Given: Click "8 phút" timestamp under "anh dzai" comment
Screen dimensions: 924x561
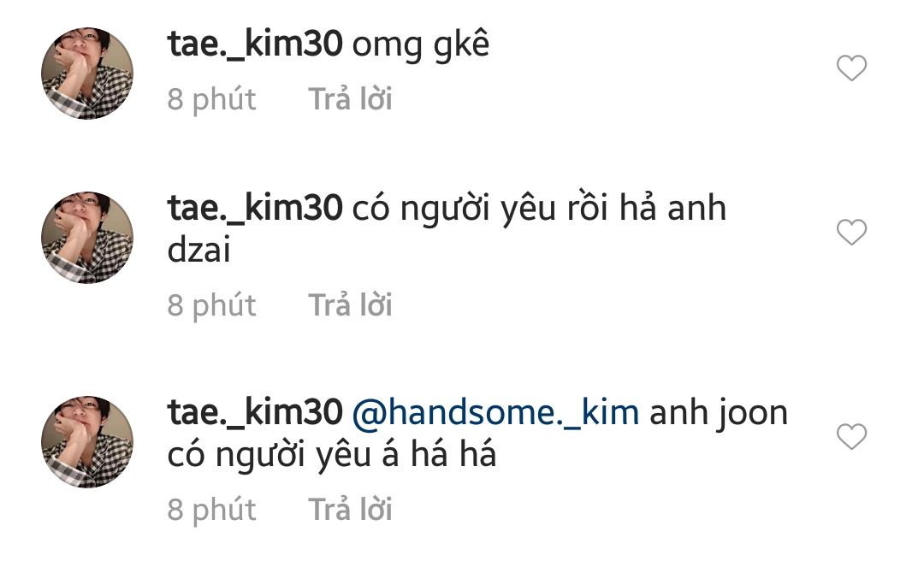Looking at the screenshot, I should coord(211,306).
